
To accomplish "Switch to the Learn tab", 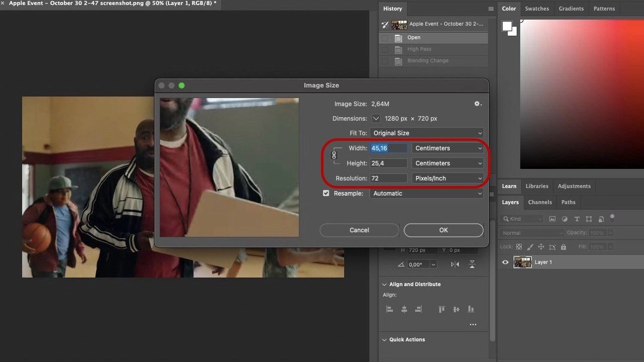I will pos(509,186).
